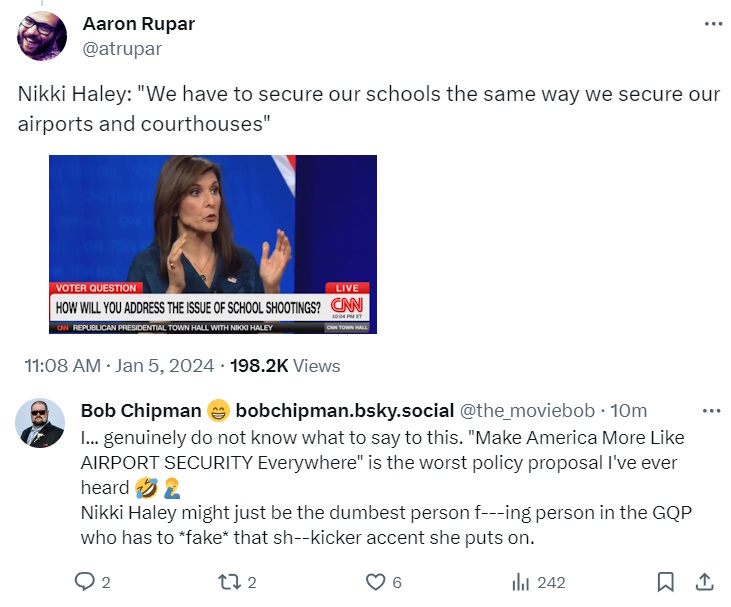Click the 11:08 AM Jan 5, 2024 timestamp
The image size is (731, 607).
118,366
